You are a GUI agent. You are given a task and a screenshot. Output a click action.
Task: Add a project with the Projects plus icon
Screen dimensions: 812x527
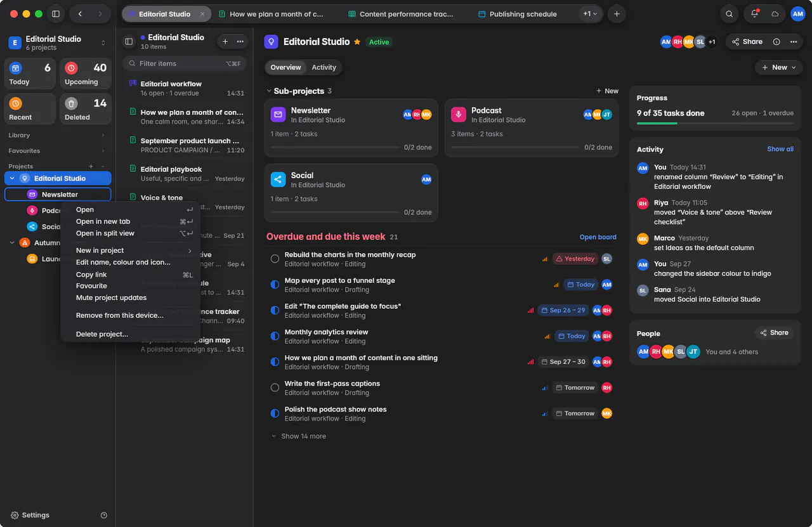pos(91,166)
